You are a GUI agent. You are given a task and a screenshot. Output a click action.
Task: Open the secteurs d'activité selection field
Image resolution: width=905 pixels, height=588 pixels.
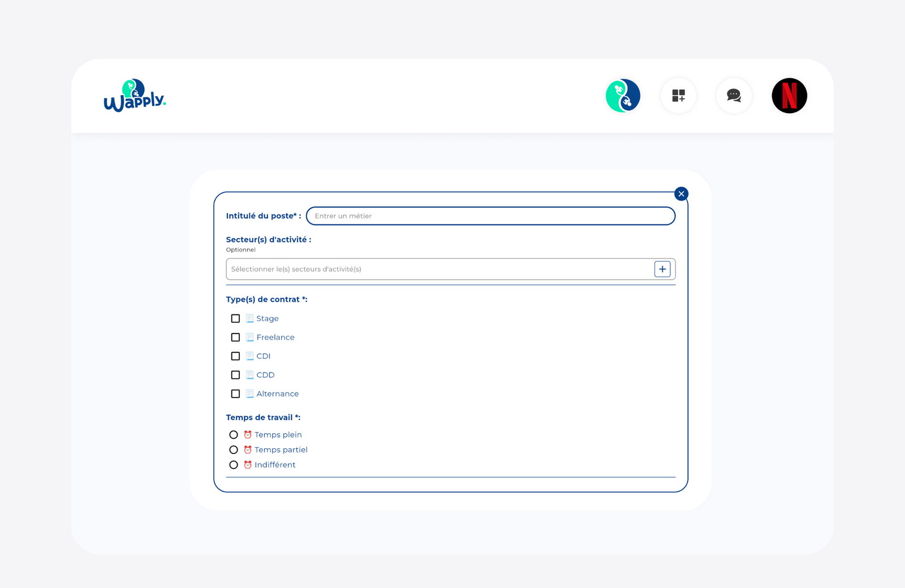pyautogui.click(x=439, y=269)
